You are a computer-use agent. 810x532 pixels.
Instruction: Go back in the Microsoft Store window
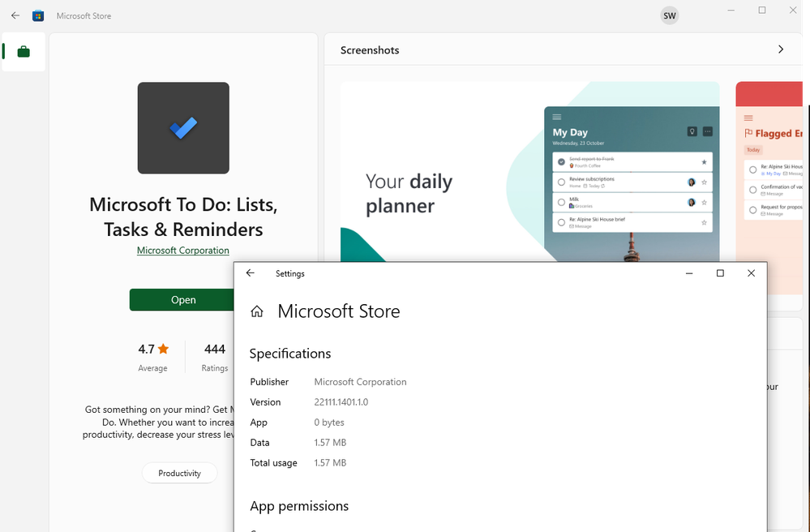pyautogui.click(x=15, y=15)
